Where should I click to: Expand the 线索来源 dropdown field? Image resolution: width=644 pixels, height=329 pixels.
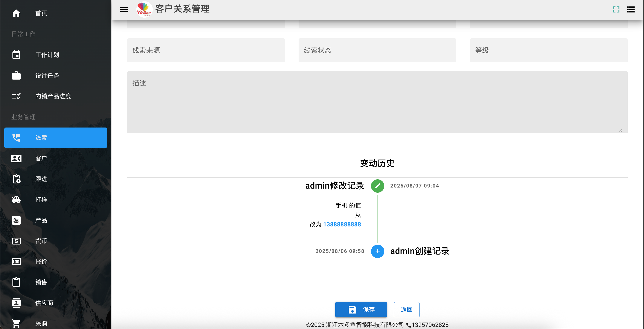pyautogui.click(x=206, y=50)
